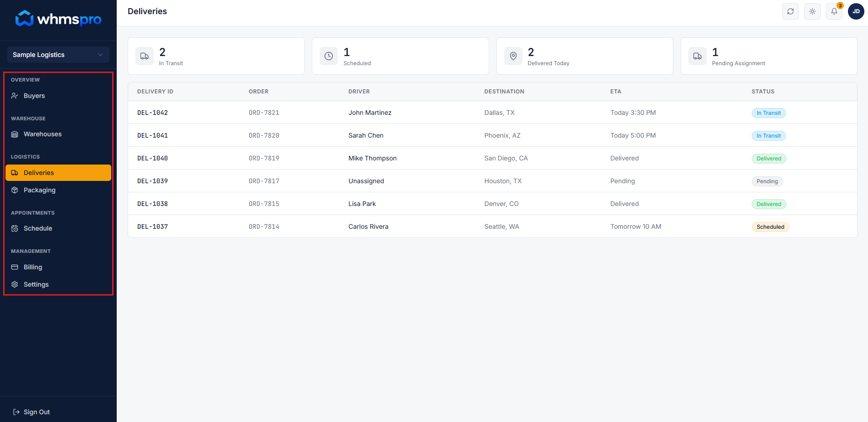Image resolution: width=868 pixels, height=422 pixels.
Task: Select delivery DEL-1039
Action: [152, 181]
